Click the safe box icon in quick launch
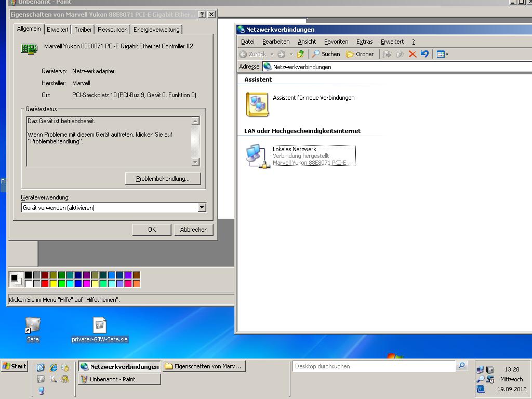Screen dimensions: 532x399 pos(41,379)
